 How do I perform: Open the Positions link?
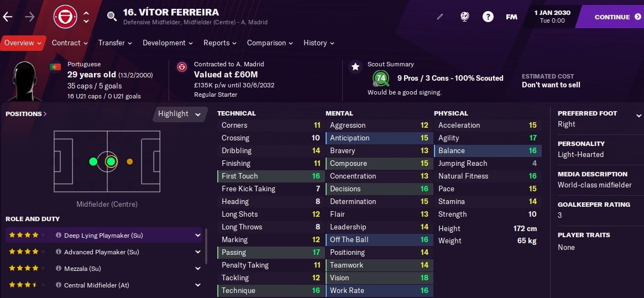point(26,114)
